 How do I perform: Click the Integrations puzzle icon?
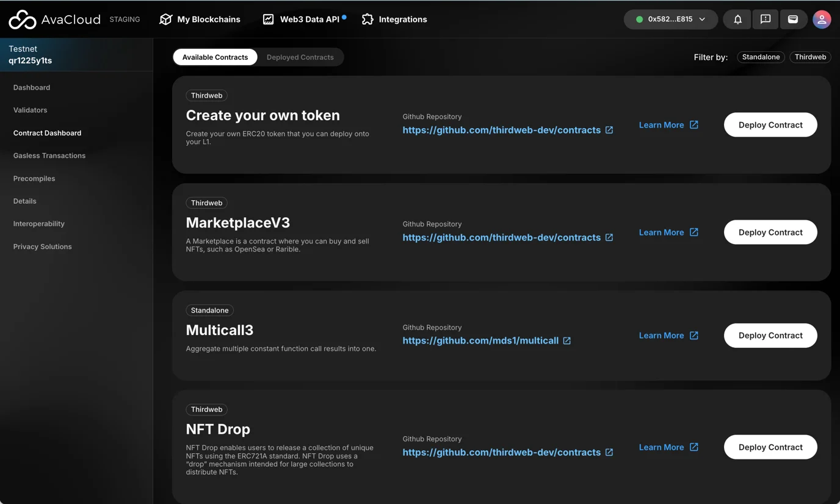click(367, 20)
